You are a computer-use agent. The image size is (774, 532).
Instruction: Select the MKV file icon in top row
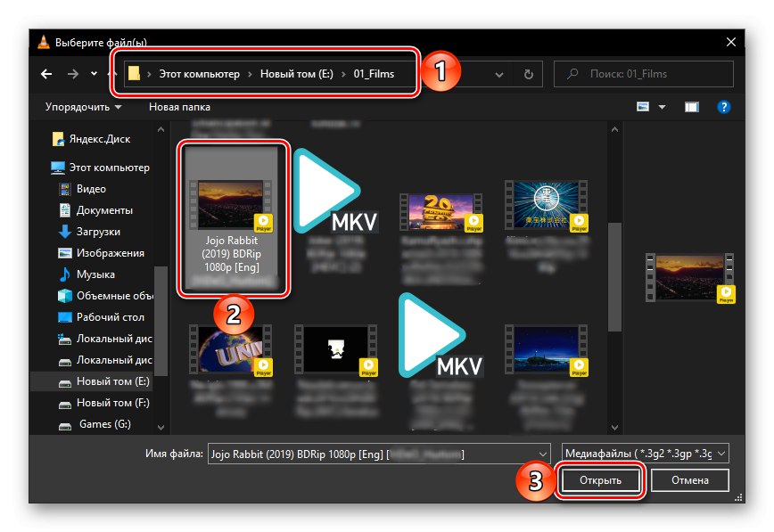[x=335, y=192]
